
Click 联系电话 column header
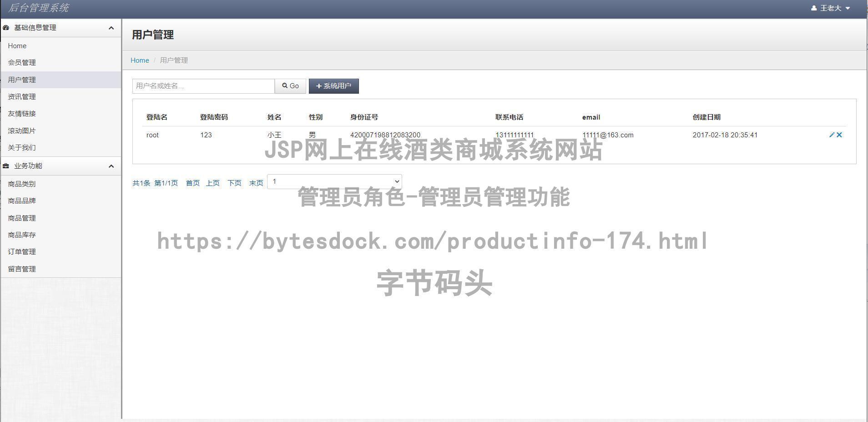(510, 117)
